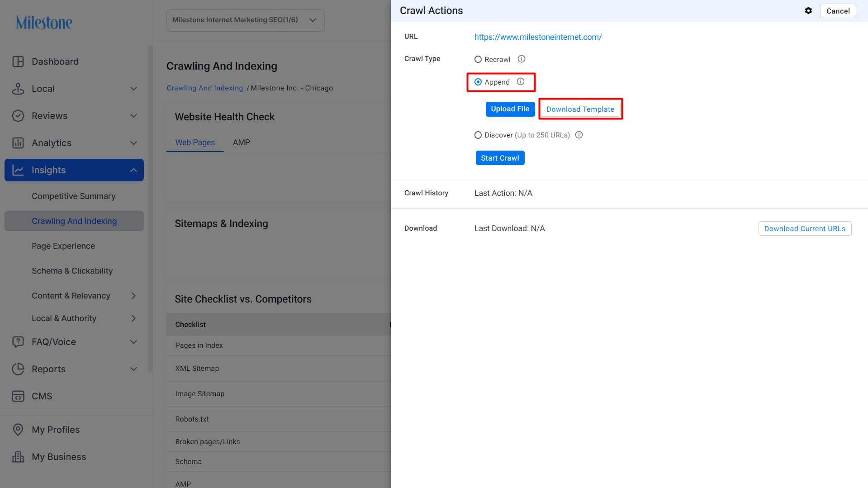Open the Dashboard grid icon
This screenshot has width=868, height=488.
click(18, 62)
